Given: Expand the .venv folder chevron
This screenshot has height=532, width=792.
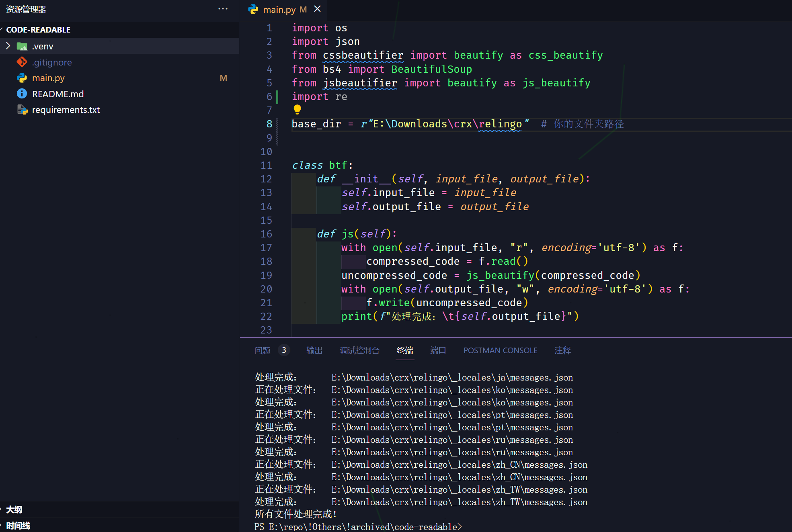Looking at the screenshot, I should (8, 46).
